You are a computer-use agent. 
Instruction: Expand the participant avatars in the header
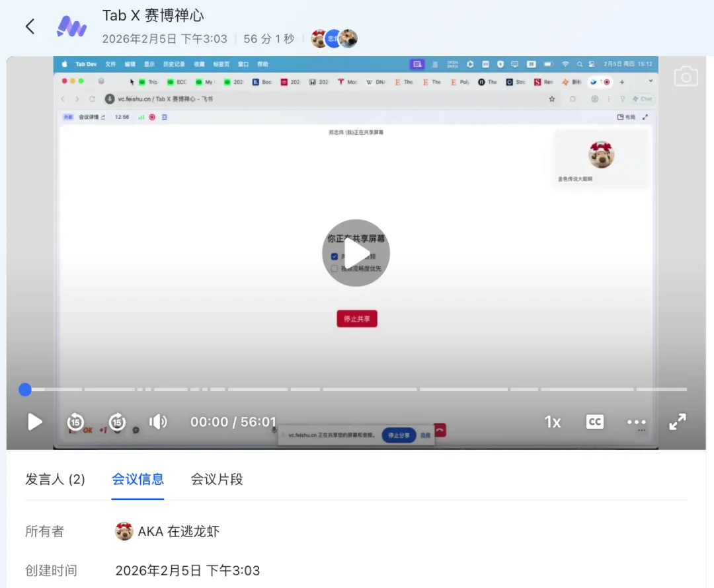pyautogui.click(x=333, y=38)
